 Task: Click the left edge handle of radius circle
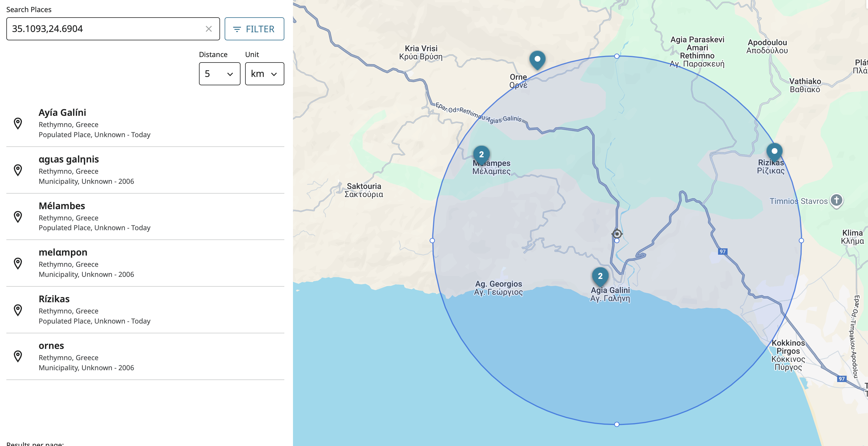(432, 240)
